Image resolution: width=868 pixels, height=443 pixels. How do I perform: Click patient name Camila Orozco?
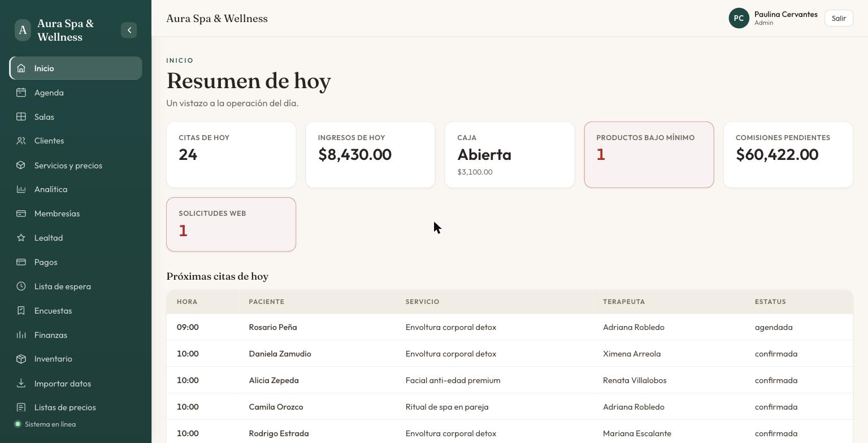click(276, 407)
